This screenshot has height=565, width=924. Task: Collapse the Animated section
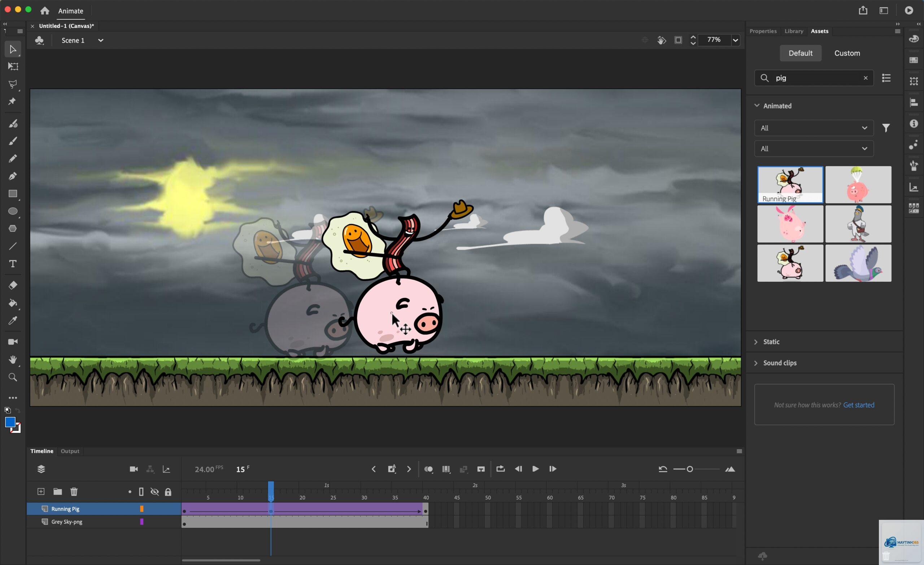coord(757,105)
